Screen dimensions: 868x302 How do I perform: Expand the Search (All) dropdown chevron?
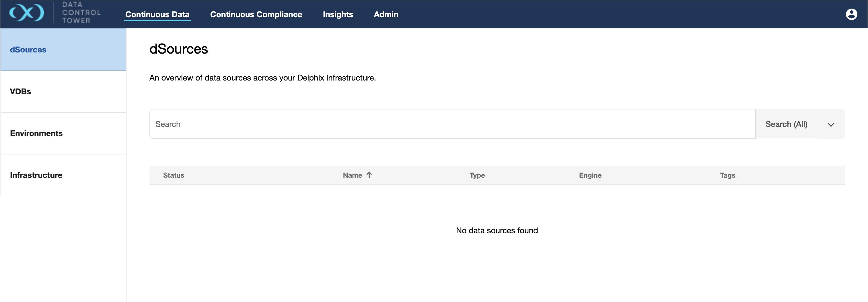click(x=831, y=125)
